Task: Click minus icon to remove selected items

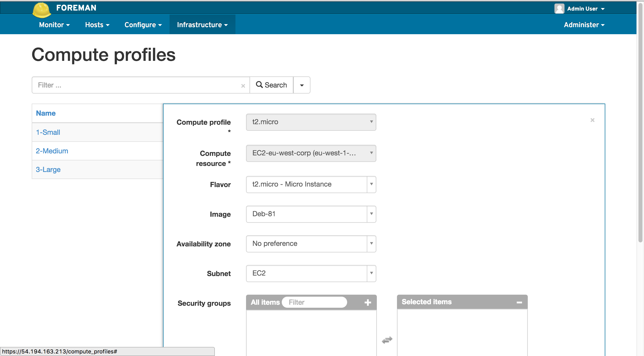Action: tap(519, 302)
